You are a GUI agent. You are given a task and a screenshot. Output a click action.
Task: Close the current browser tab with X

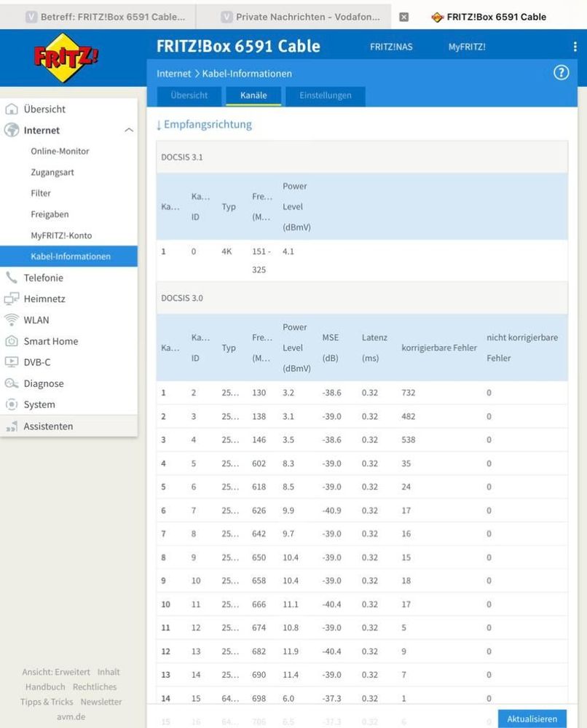(403, 17)
